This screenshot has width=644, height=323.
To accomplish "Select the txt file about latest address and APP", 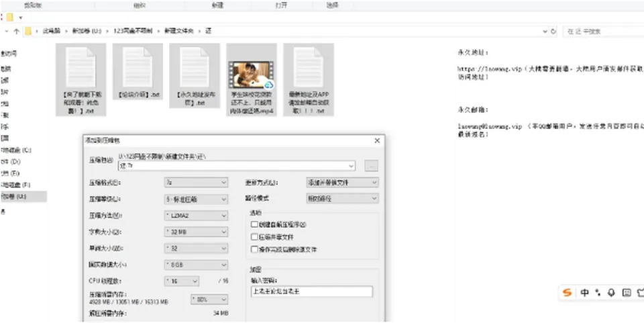I will (308, 79).
